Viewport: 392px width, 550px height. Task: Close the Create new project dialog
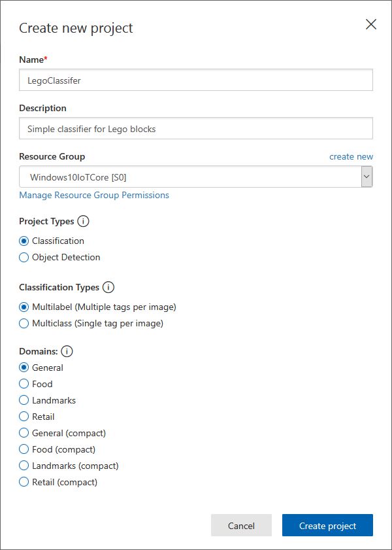point(371,25)
